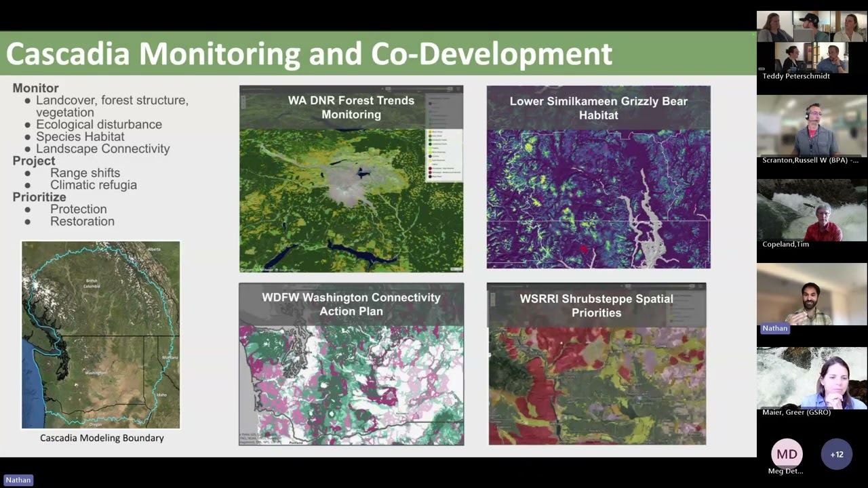Click the WA DNR Forest Trends Monitoring map
868x488 pixels.
coord(351,179)
